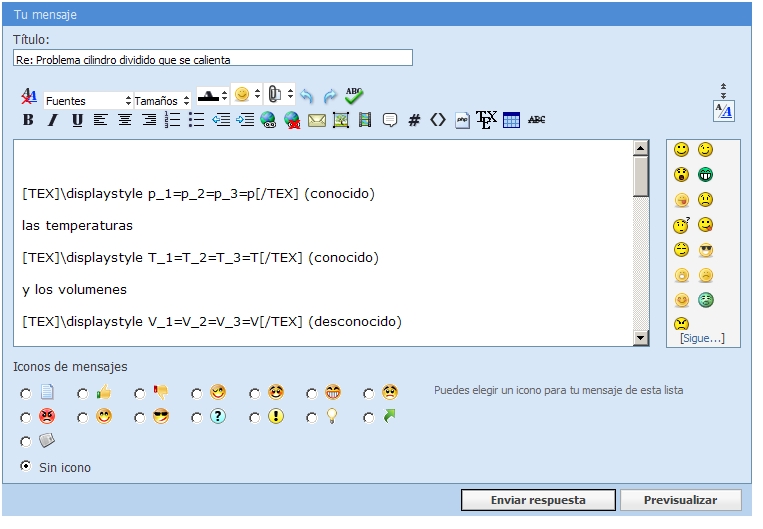Open the Tamaños size dropdown
763x529 pixels.
(162, 101)
